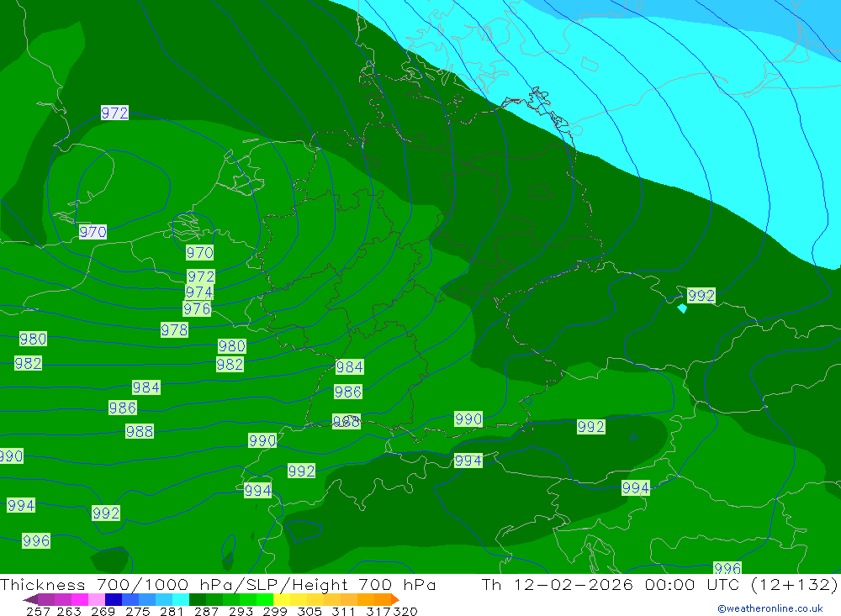Click the '976' isobar label

pyautogui.click(x=197, y=308)
